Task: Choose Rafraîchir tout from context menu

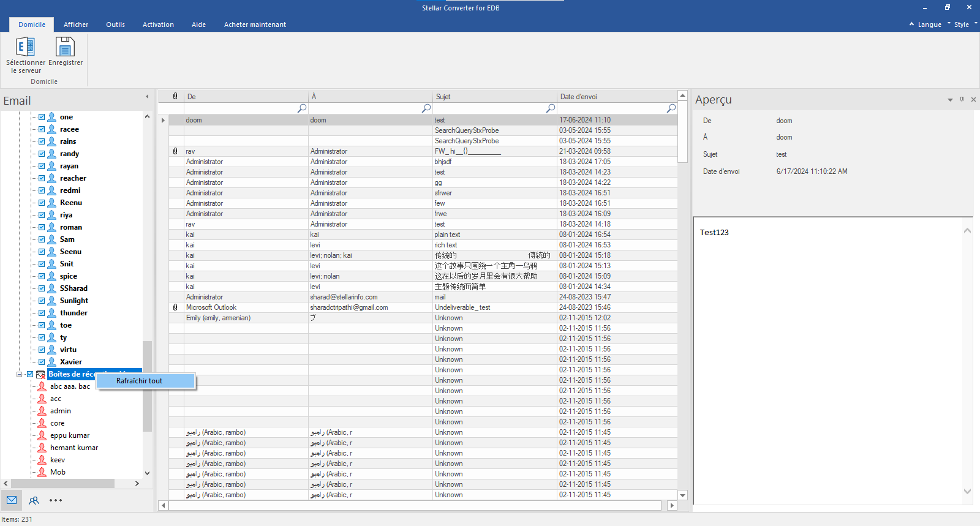Action: [146, 381]
